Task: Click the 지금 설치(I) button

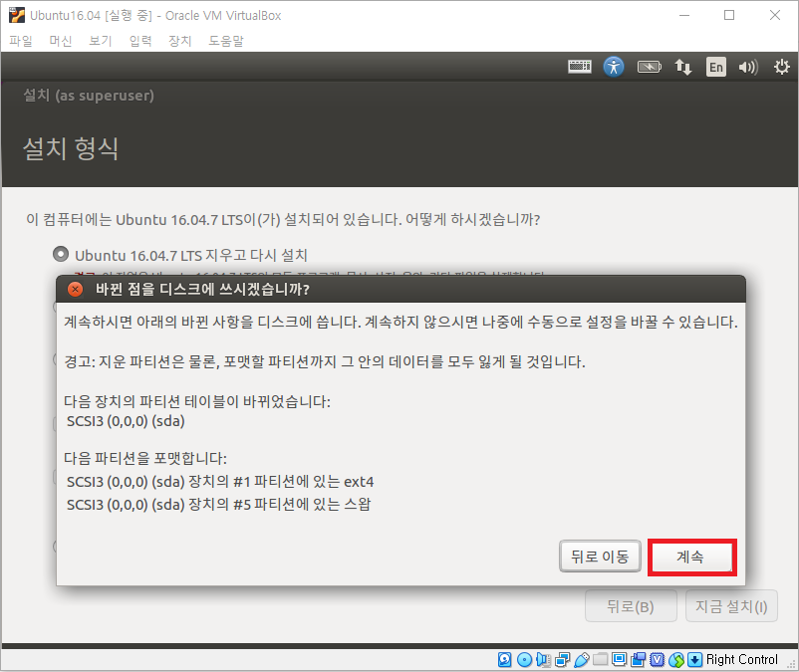Action: pos(731,606)
